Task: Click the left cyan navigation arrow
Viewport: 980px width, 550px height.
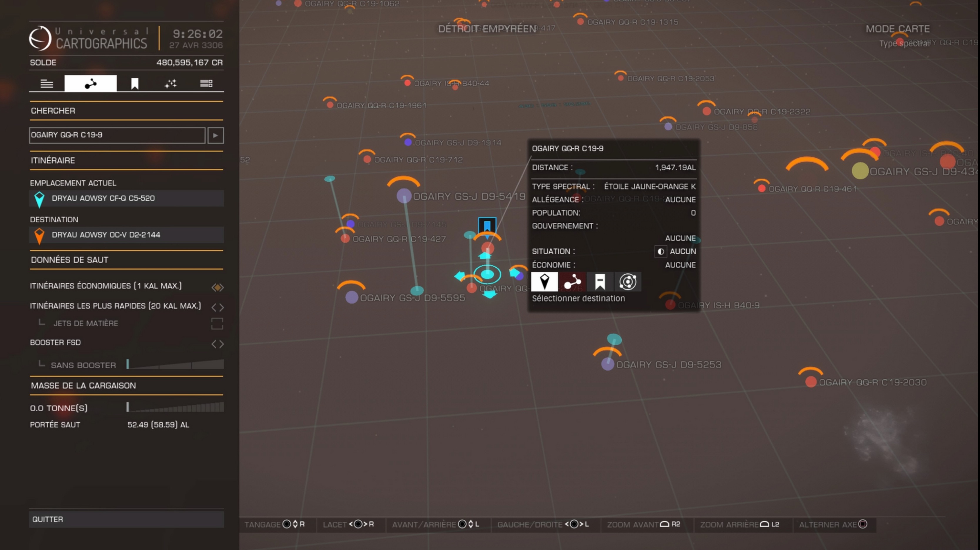Action: pos(459,276)
